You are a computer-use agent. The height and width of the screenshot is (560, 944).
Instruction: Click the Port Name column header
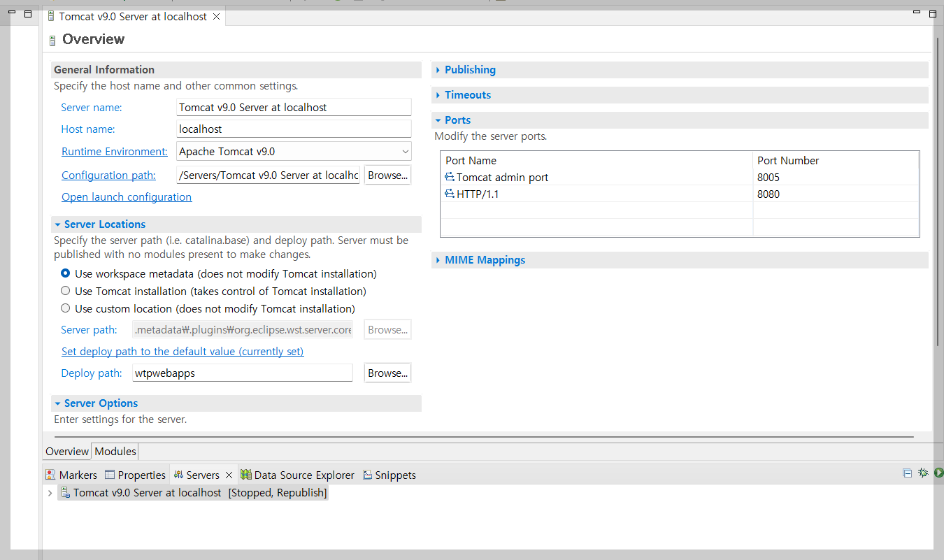pos(596,160)
